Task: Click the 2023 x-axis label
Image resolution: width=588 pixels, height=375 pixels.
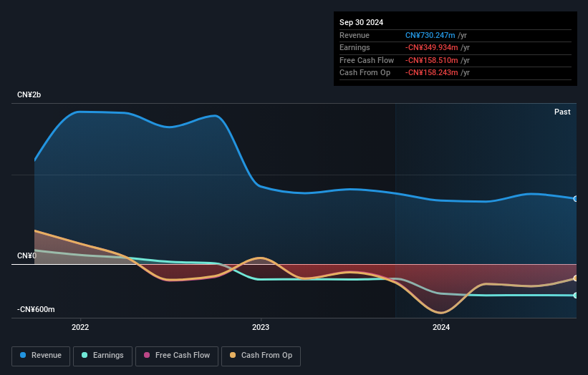Action: [261, 328]
